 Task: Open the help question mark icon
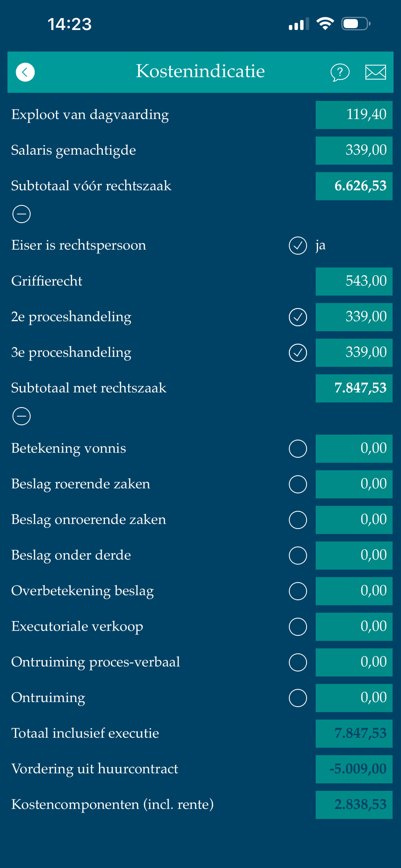coord(340,72)
